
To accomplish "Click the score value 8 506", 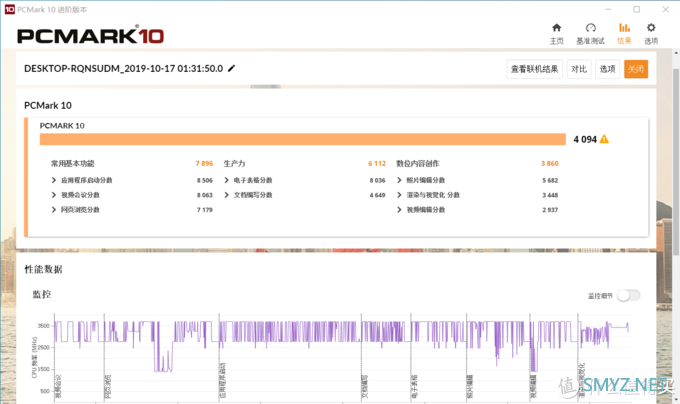I will (x=205, y=180).
